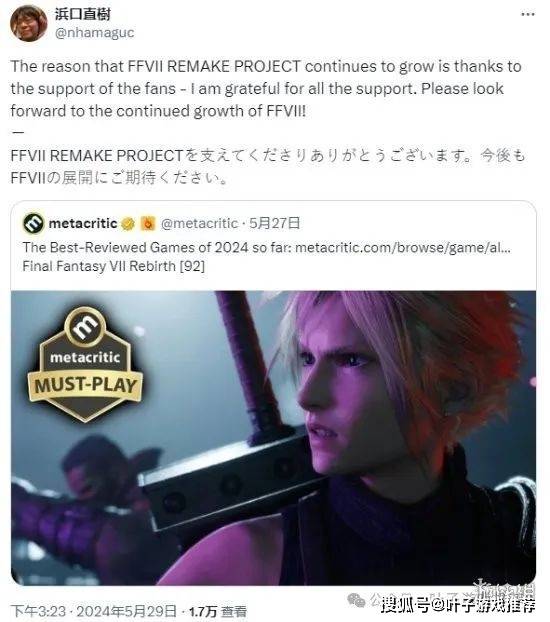550x622 pixels.
Task: Click the 搜狐号@叶子游戏推荐 watermark text
Action: (x=458, y=605)
